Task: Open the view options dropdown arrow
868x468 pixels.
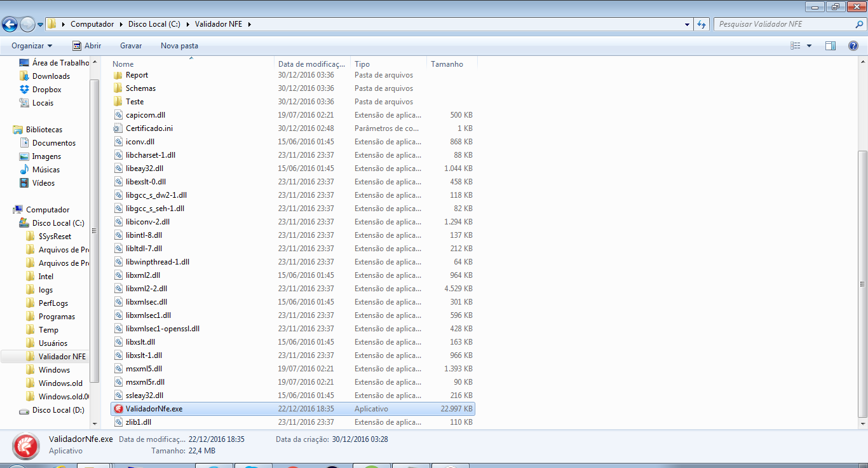Action: 809,46
